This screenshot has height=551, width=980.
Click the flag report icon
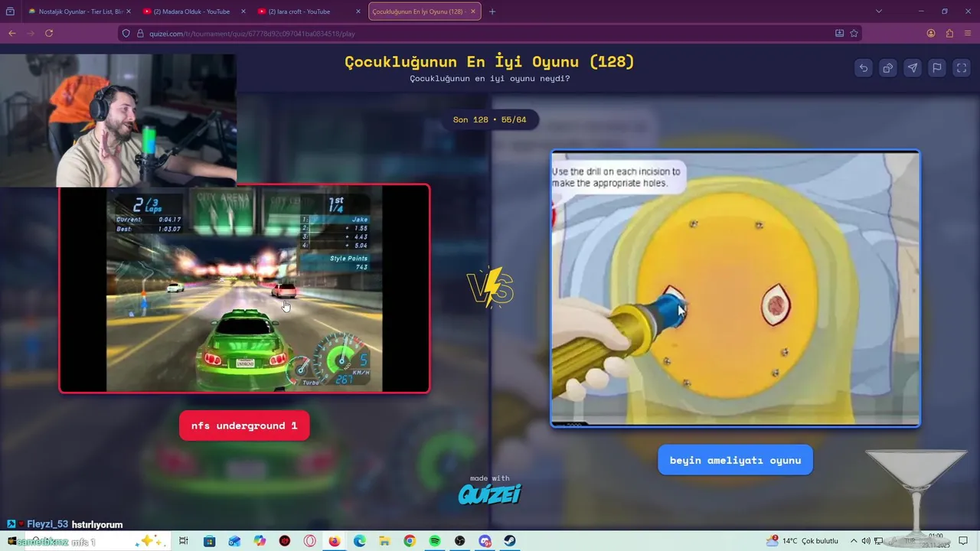pyautogui.click(x=937, y=67)
